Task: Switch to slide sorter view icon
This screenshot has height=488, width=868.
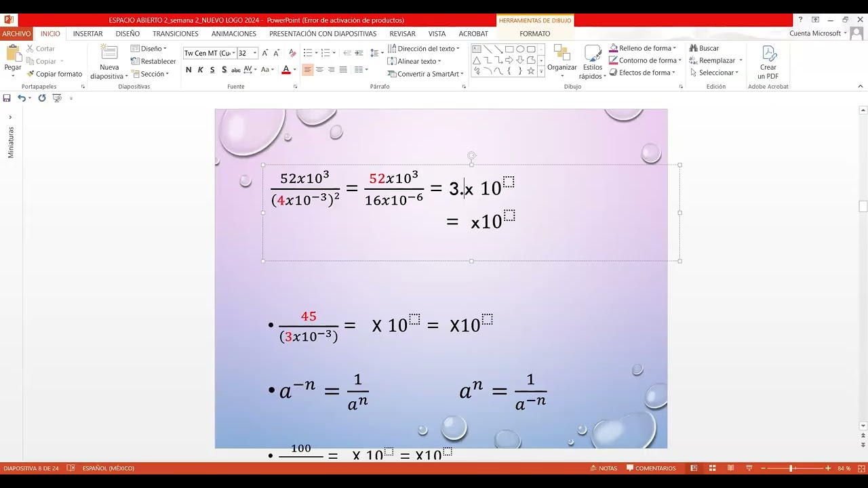Action: point(712,468)
